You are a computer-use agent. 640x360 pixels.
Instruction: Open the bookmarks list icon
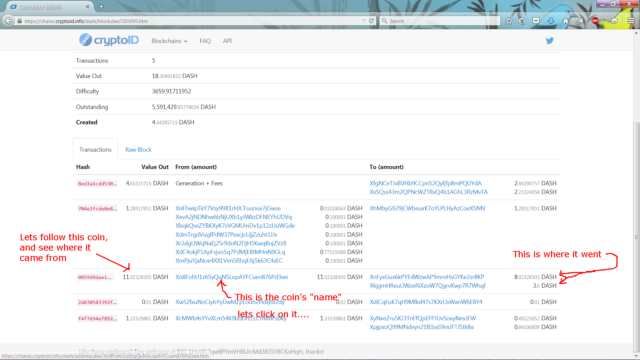click(x=522, y=21)
